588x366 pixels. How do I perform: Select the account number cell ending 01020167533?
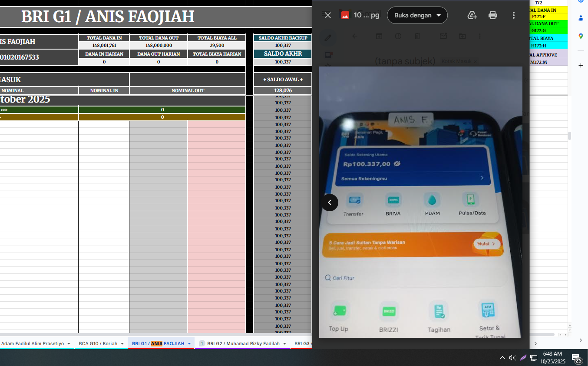click(39, 57)
